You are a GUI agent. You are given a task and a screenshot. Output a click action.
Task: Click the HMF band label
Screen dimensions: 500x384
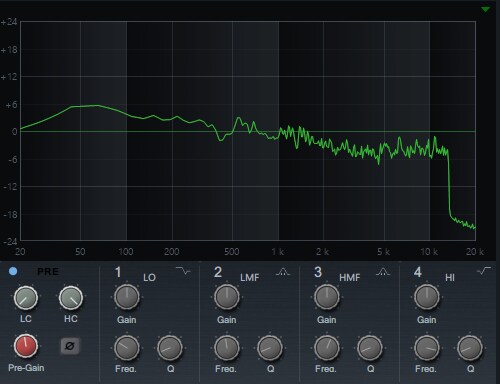point(350,277)
